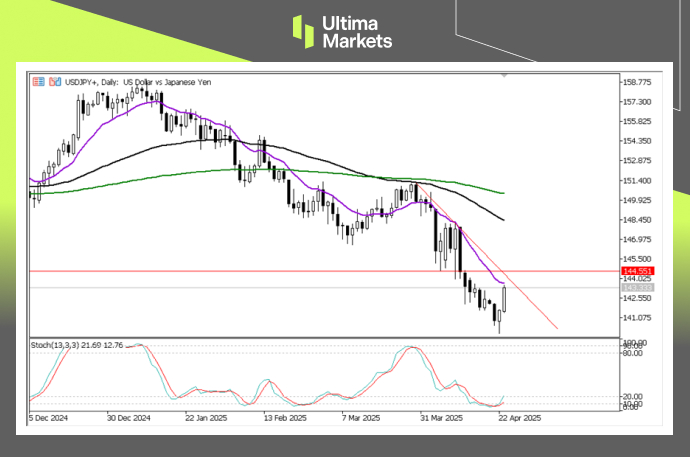This screenshot has width=690, height=457.
Task: Click the gray current price label
Action: coord(636,288)
